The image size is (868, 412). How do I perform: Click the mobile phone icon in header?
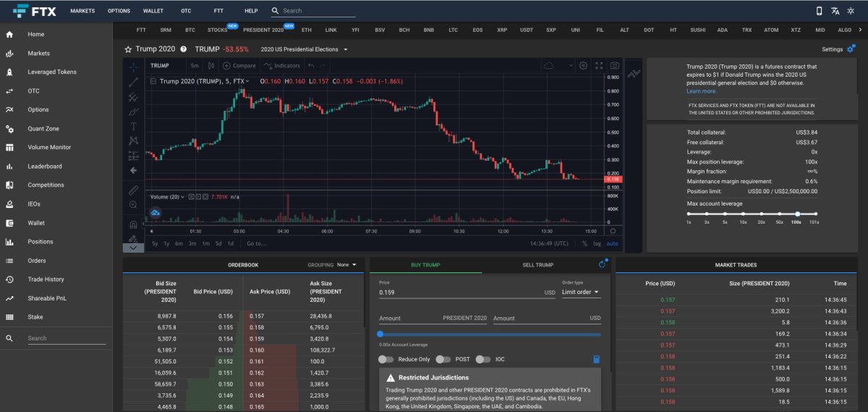pos(819,11)
